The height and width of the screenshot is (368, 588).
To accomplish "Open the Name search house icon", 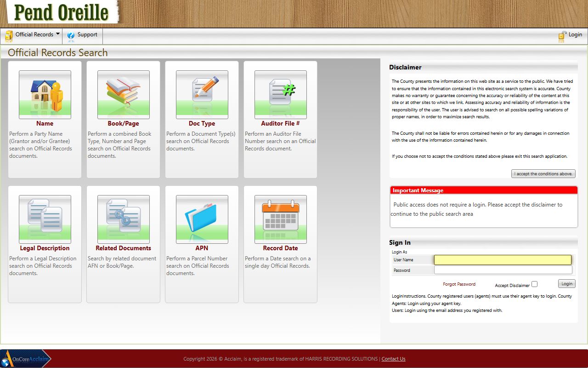I will tap(45, 95).
